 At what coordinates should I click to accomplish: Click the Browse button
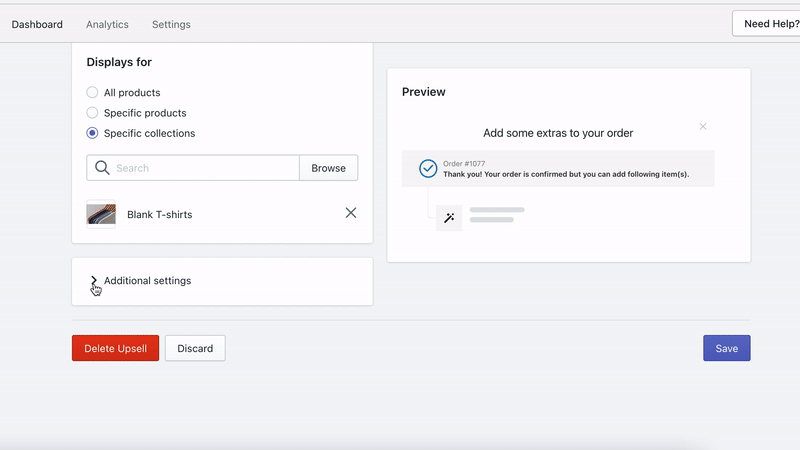click(329, 168)
